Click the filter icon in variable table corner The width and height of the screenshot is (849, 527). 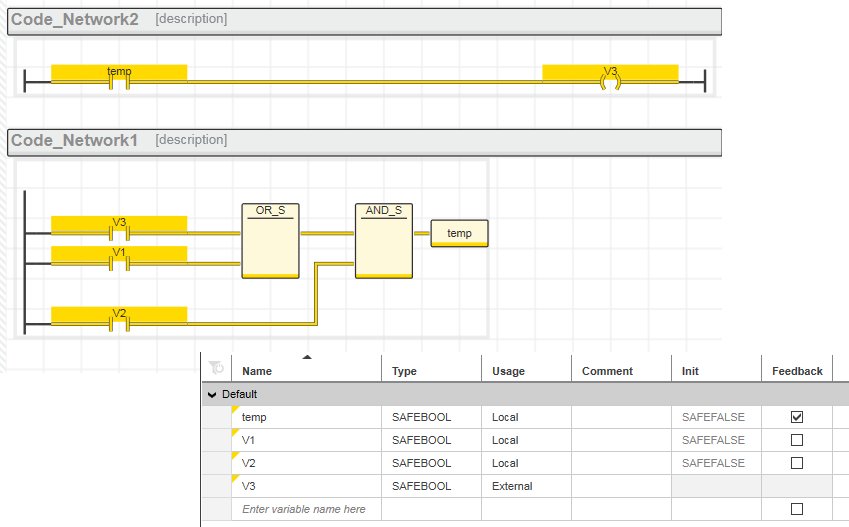(216, 370)
